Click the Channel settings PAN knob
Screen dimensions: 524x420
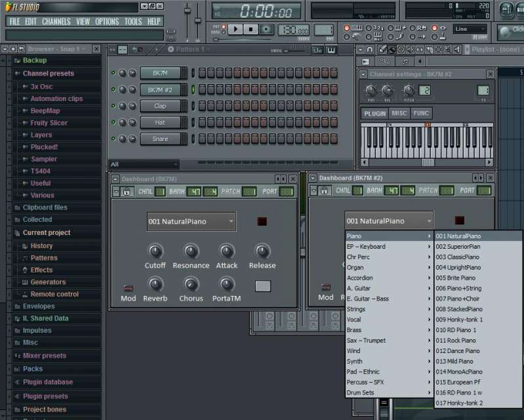point(371,91)
